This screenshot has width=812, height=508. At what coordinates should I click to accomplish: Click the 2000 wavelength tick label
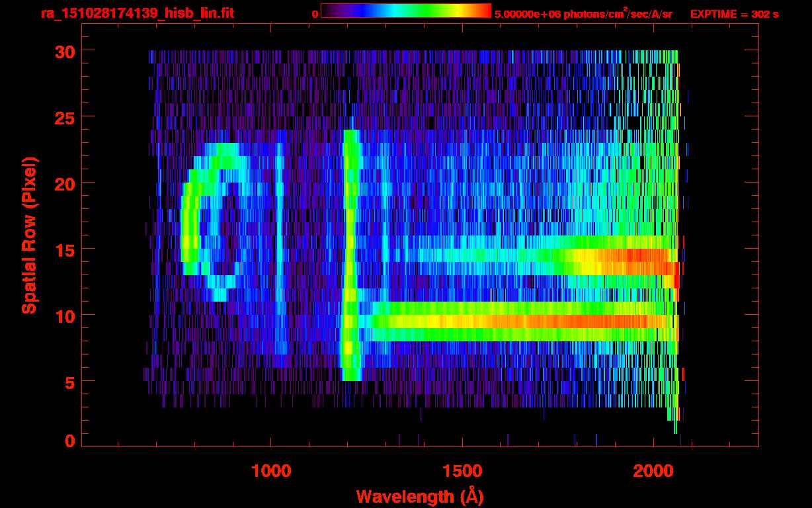coord(653,471)
